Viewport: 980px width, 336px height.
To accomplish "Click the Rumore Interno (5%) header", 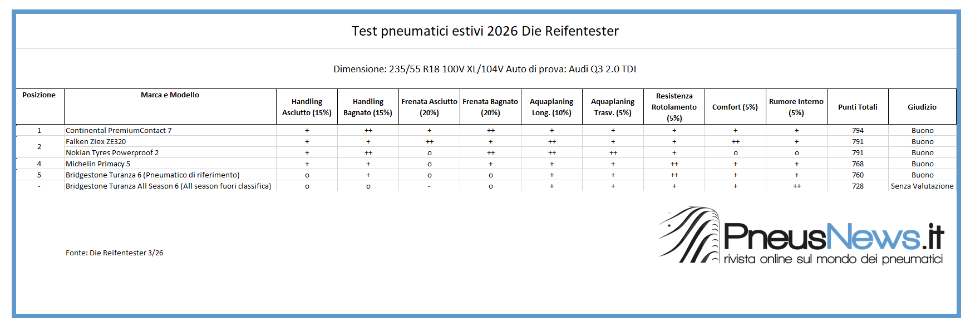I will 796,107.
